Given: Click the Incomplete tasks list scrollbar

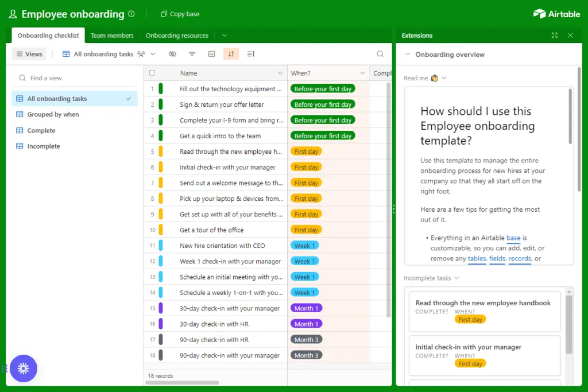Looking at the screenshot, I should pyautogui.click(x=569, y=324).
